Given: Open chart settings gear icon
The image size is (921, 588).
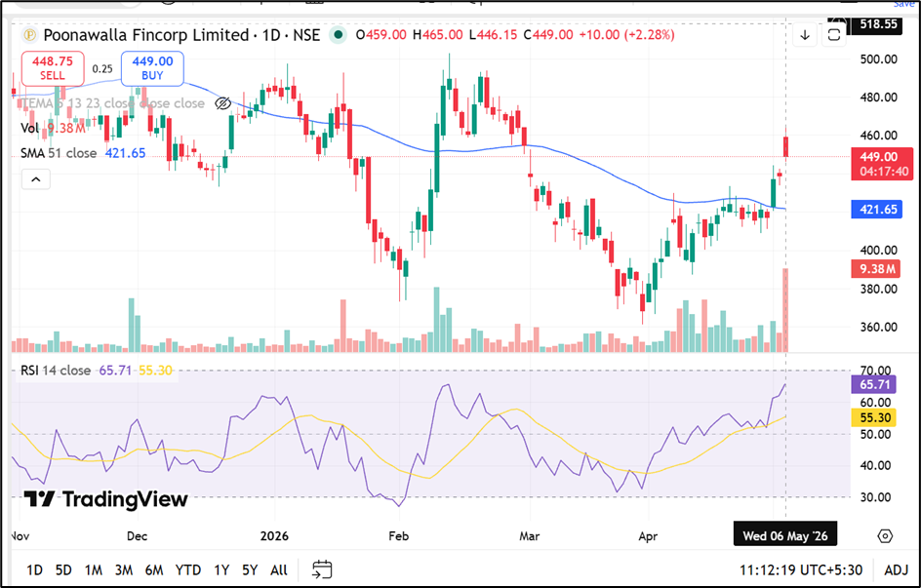Looking at the screenshot, I should pos(885,535).
